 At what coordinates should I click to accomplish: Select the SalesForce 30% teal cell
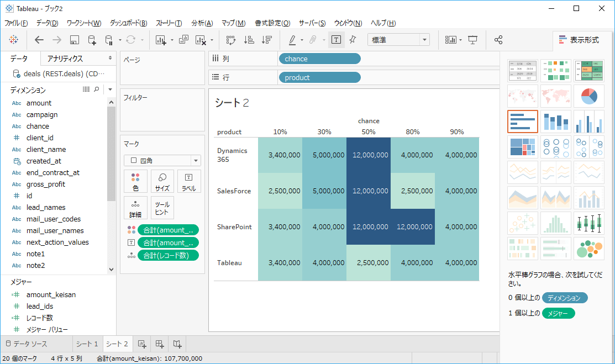(x=324, y=191)
